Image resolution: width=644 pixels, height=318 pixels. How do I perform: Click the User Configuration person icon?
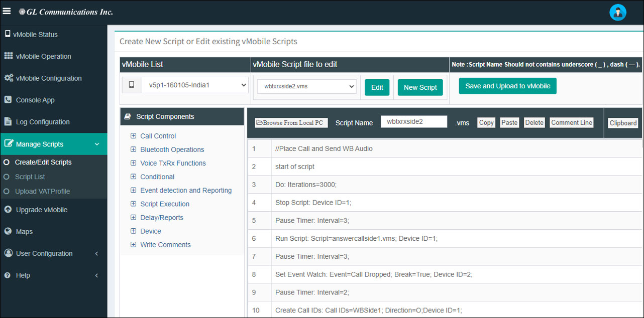pos(8,253)
